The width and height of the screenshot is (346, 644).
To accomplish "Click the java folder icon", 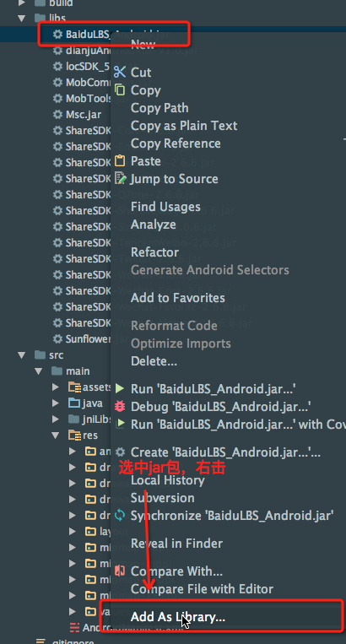I will [x=74, y=403].
